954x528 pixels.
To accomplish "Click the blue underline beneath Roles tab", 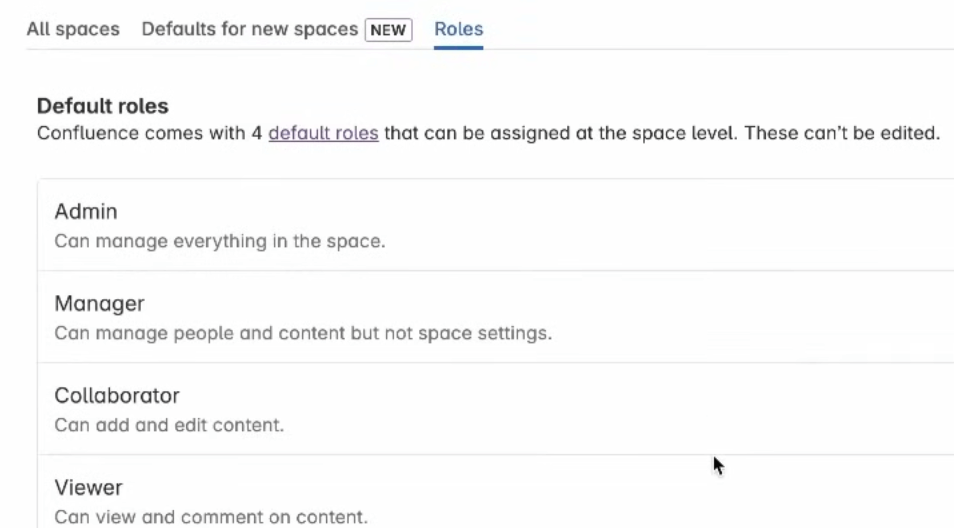I will (x=458, y=47).
